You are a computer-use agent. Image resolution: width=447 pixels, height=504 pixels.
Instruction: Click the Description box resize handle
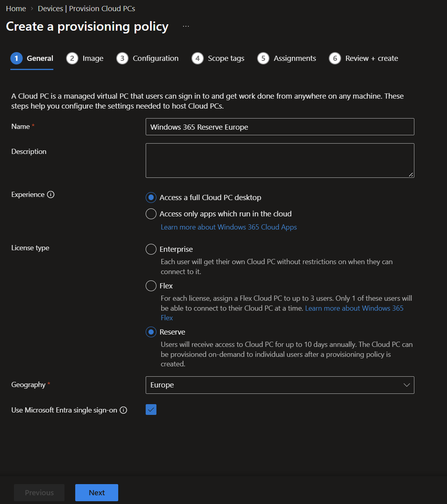point(411,174)
